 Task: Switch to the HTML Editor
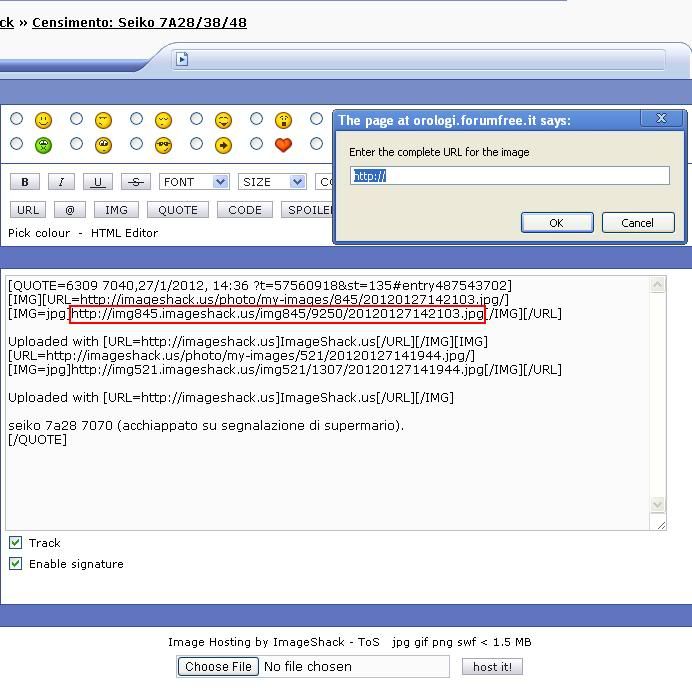point(124,233)
